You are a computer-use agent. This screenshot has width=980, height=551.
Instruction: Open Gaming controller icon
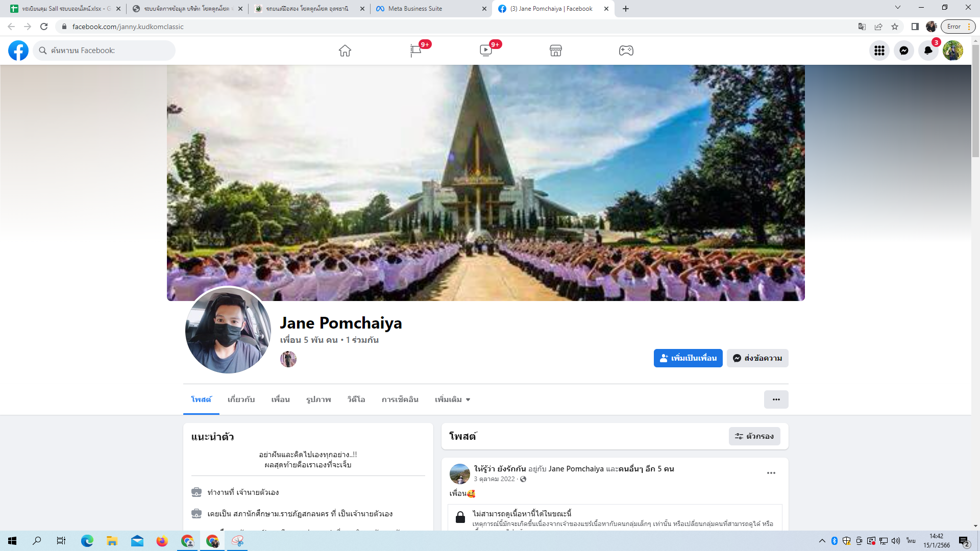[x=626, y=51]
